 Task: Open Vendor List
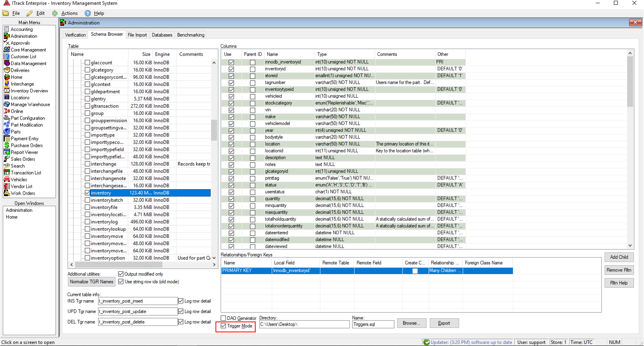[21, 187]
